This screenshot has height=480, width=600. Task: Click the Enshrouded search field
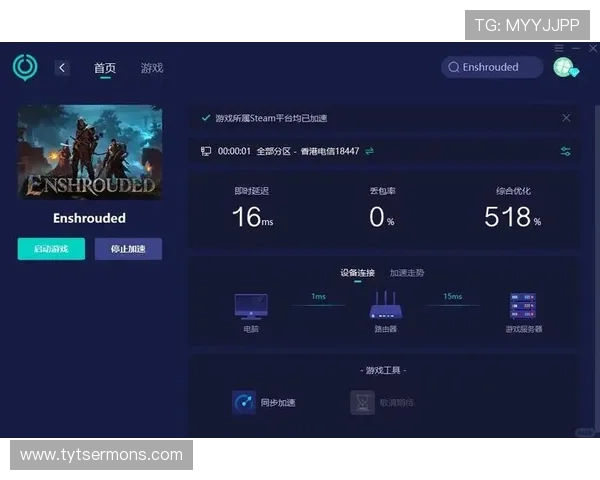point(492,67)
